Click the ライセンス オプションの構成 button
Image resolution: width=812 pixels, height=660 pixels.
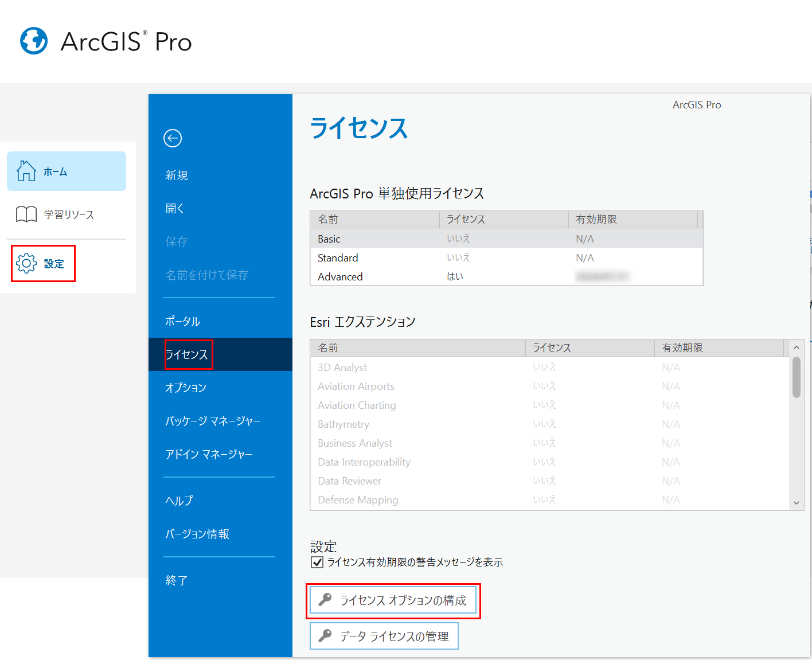pyautogui.click(x=393, y=600)
